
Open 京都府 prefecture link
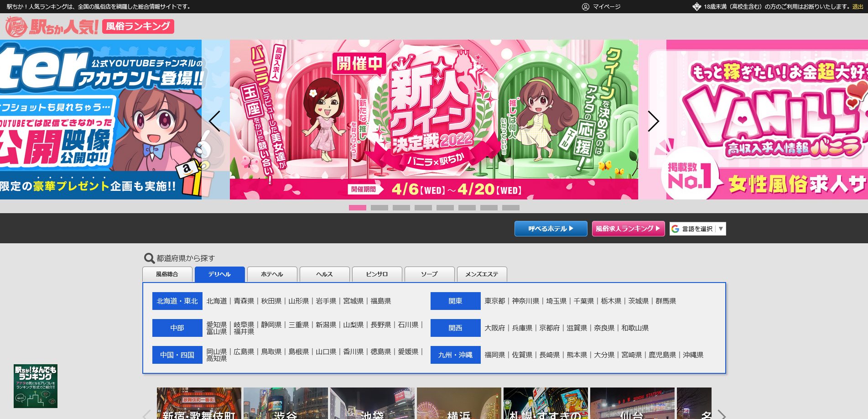pos(550,328)
